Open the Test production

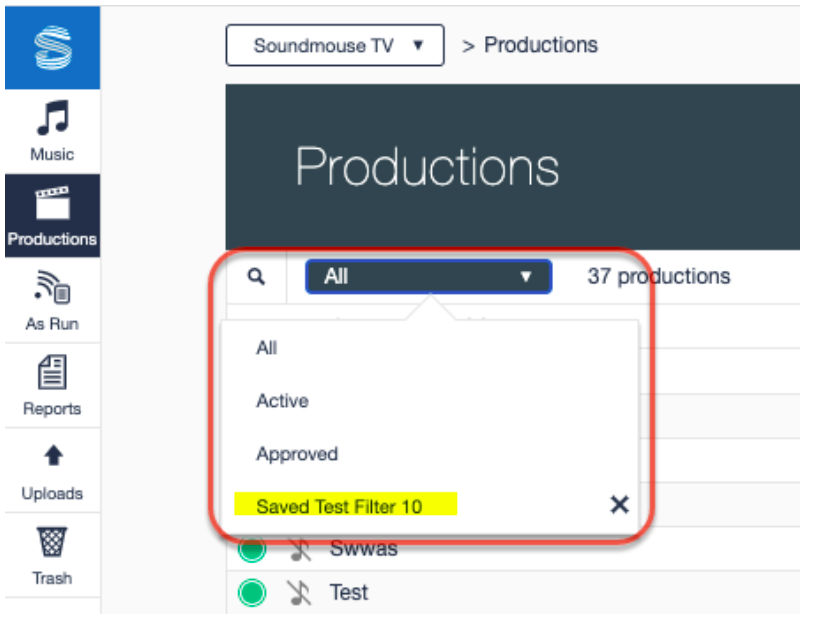(349, 593)
